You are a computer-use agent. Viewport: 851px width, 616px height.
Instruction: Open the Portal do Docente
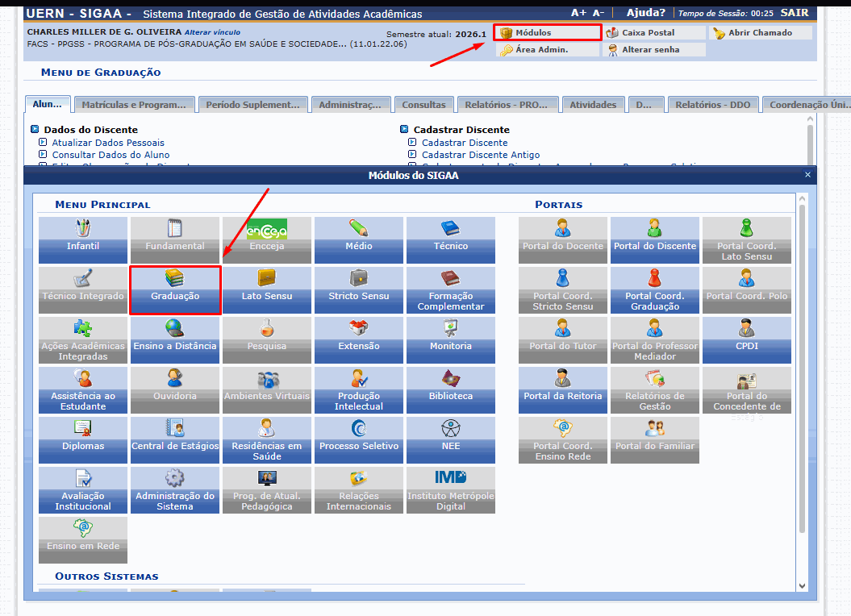click(x=563, y=240)
